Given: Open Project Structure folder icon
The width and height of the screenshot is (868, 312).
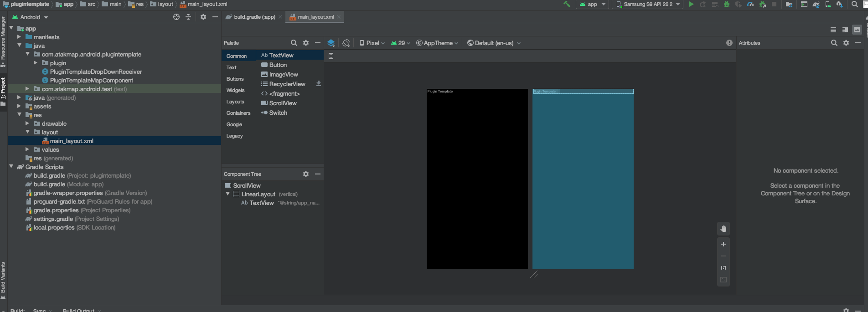Looking at the screenshot, I should point(789,4).
